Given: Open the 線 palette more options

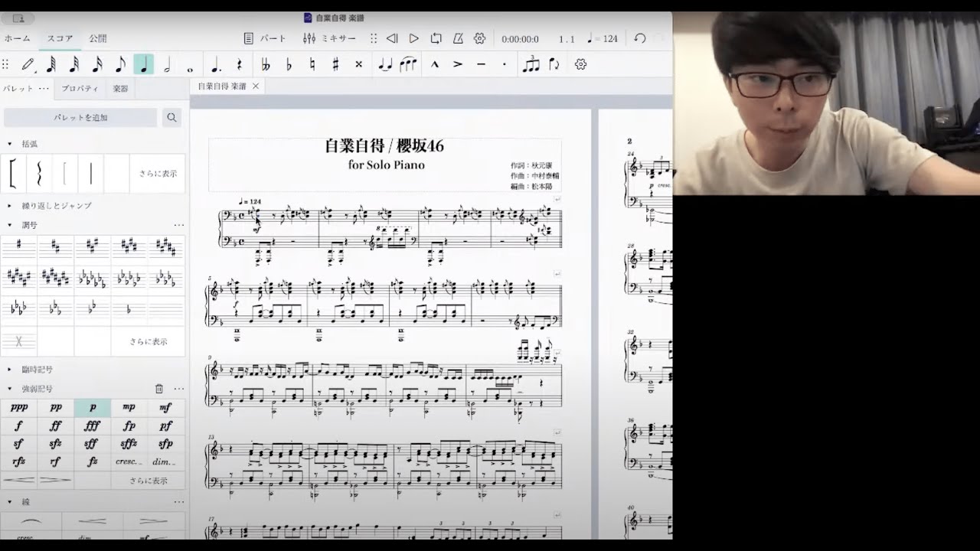Looking at the screenshot, I should click(179, 502).
